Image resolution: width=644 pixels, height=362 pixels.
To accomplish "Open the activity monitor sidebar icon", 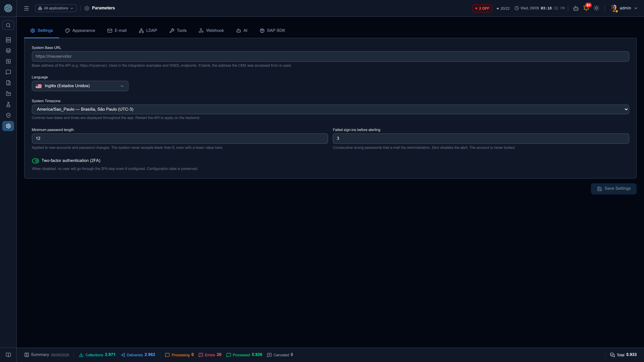I will (x=8, y=62).
